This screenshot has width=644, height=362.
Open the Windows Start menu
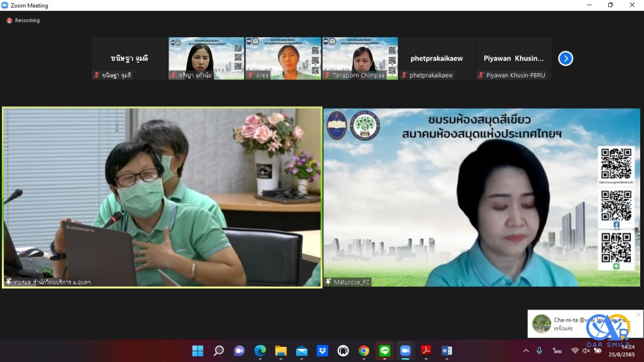(x=197, y=351)
